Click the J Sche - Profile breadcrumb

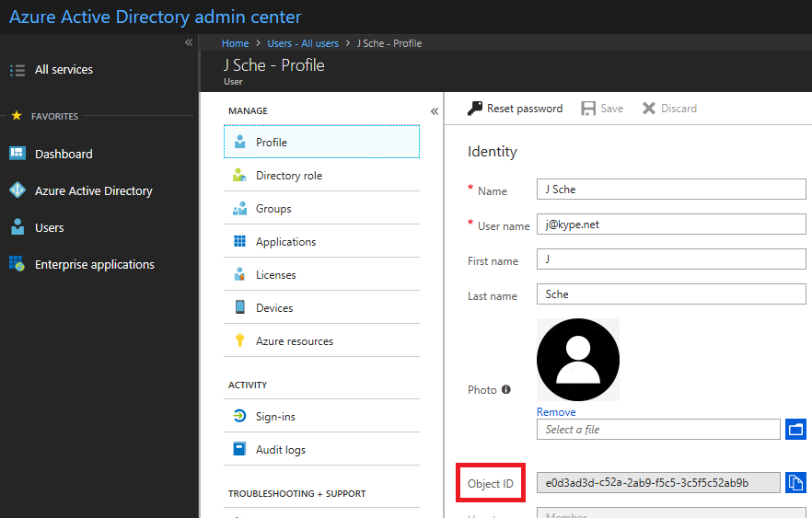389,43
